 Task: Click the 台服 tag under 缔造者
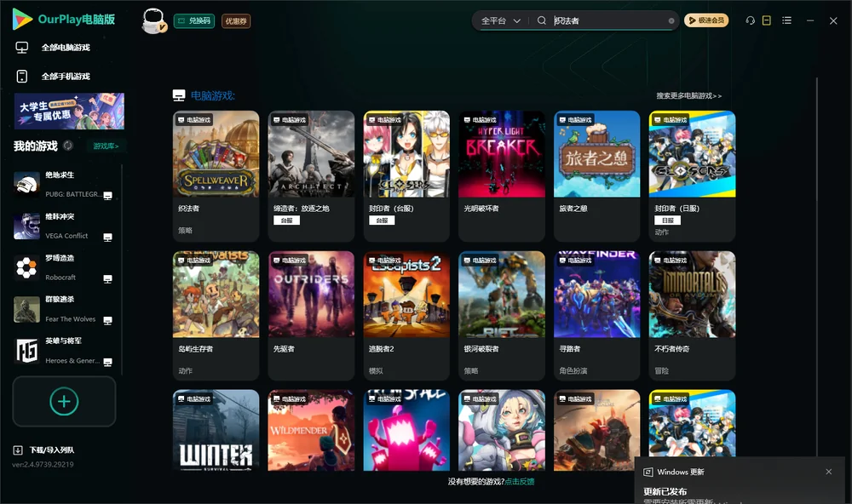point(286,220)
